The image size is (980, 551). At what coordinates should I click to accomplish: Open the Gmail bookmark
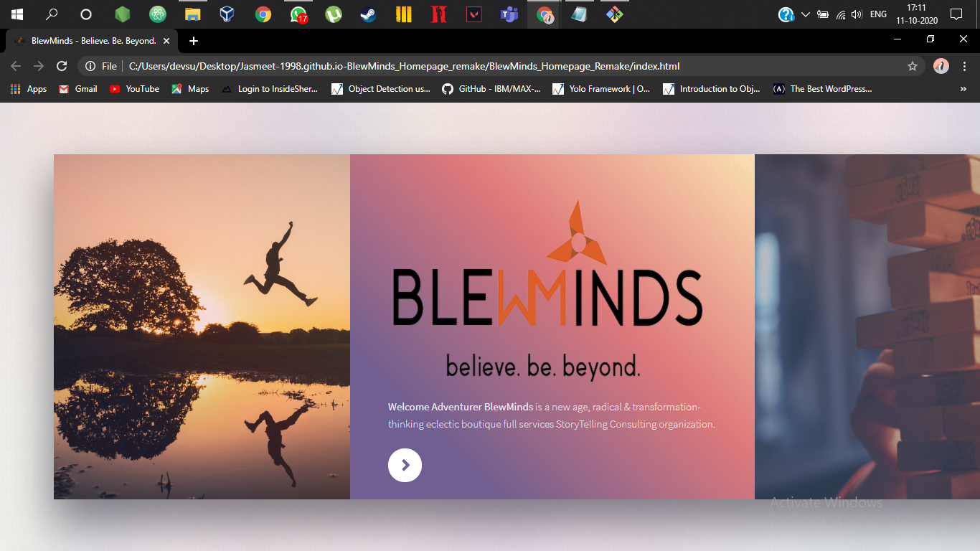pos(77,89)
